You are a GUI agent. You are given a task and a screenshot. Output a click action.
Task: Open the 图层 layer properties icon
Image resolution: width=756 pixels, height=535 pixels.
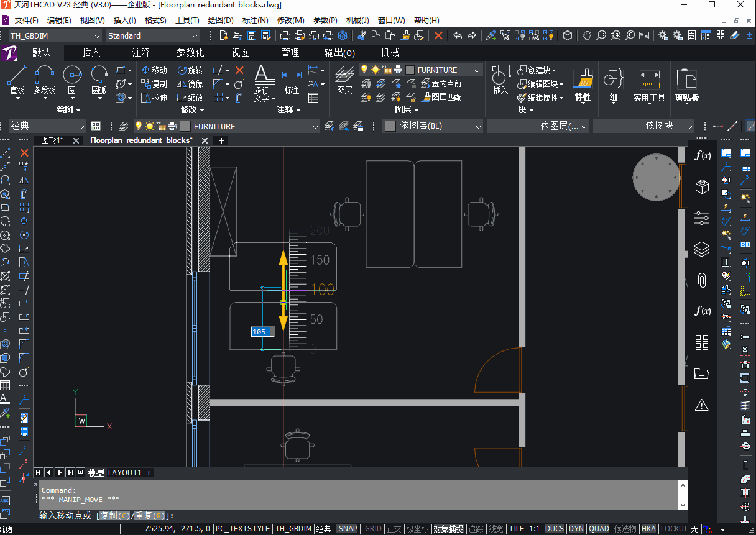pyautogui.click(x=344, y=81)
